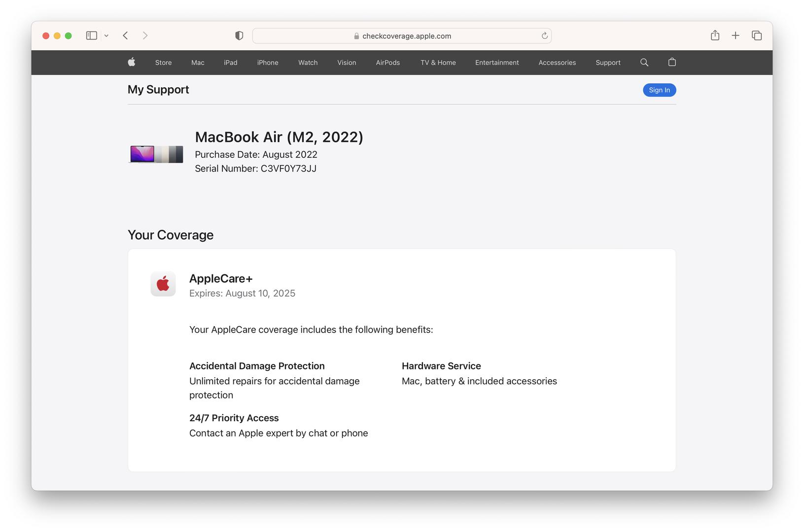Go forward to the next page
Viewport: 804px width, 532px height.
tap(145, 35)
